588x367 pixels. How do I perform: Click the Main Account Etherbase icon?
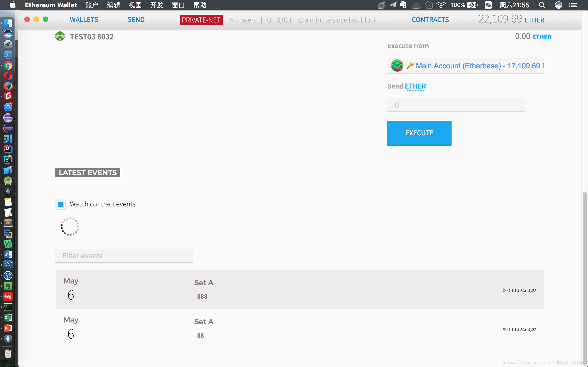pos(397,66)
